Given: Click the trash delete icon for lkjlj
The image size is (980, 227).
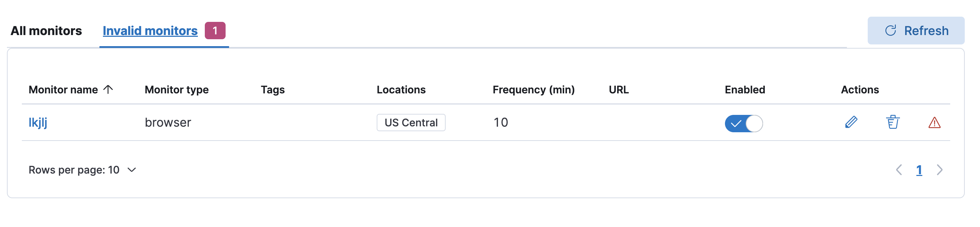Looking at the screenshot, I should (x=893, y=122).
